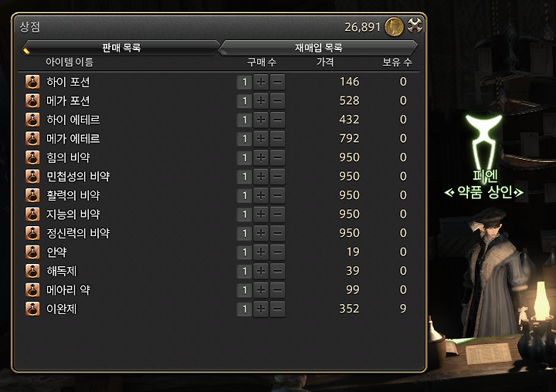
Task: Increase 메가 포션 purchase quantity with plus
Action: point(261,101)
